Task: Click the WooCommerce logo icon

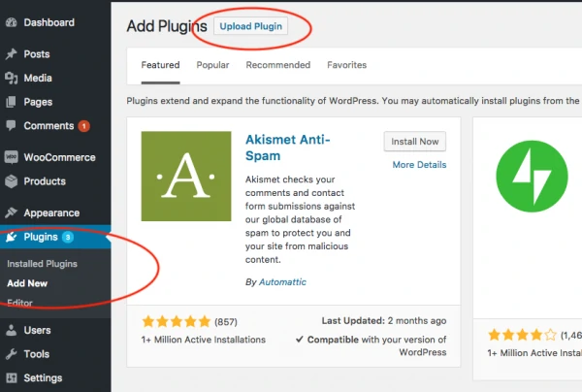Action: coord(11,157)
